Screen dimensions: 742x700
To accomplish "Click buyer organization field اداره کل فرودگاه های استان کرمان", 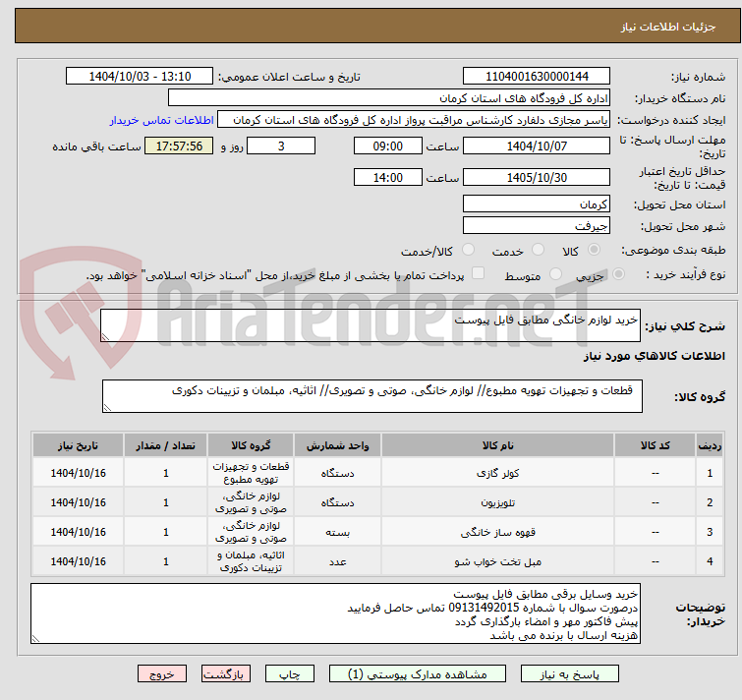I will [x=389, y=98].
